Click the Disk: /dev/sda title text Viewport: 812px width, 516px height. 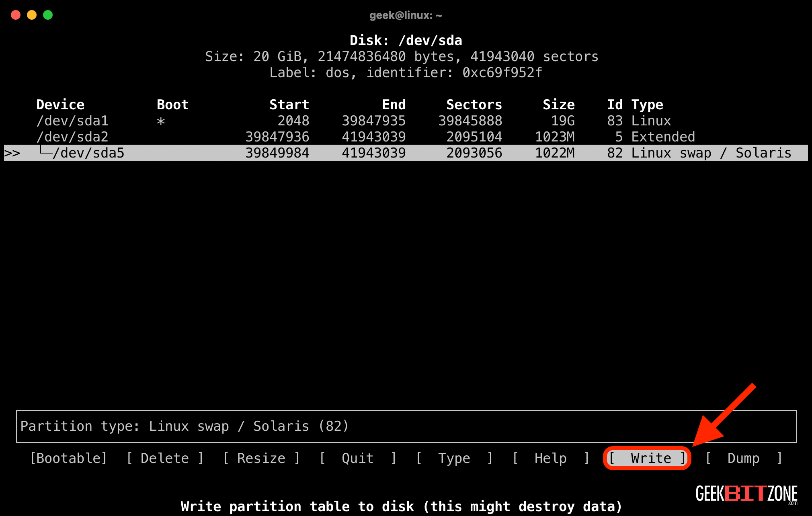pyautogui.click(x=406, y=40)
